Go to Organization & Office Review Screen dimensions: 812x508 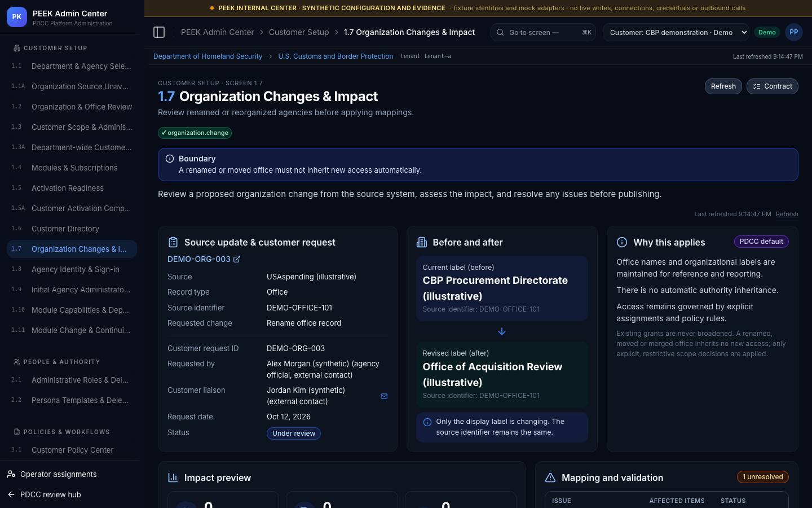[x=72, y=107]
